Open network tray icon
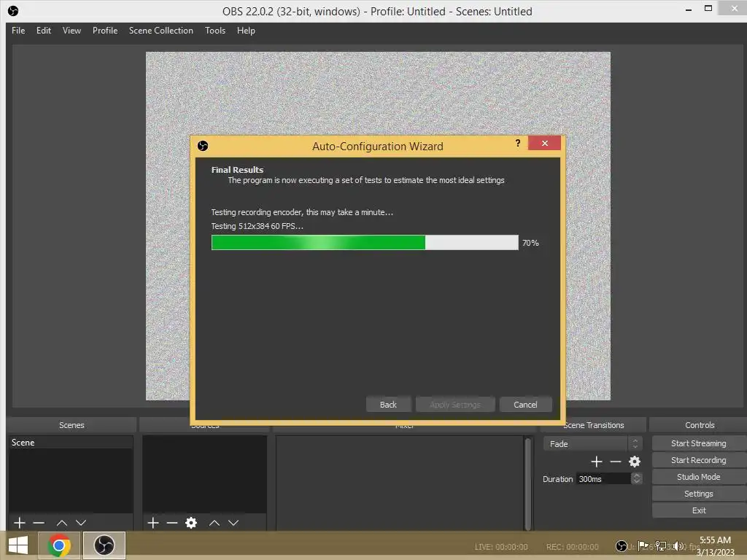Image resolution: width=747 pixels, height=560 pixels. pyautogui.click(x=661, y=545)
